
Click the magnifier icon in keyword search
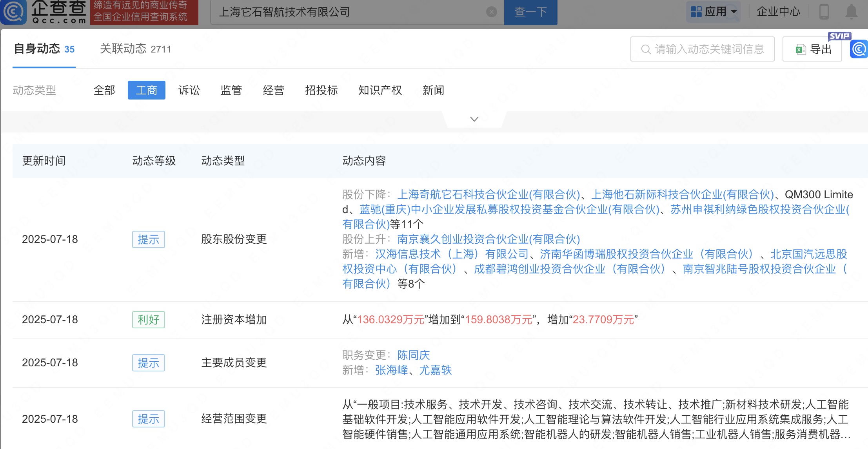coord(645,49)
